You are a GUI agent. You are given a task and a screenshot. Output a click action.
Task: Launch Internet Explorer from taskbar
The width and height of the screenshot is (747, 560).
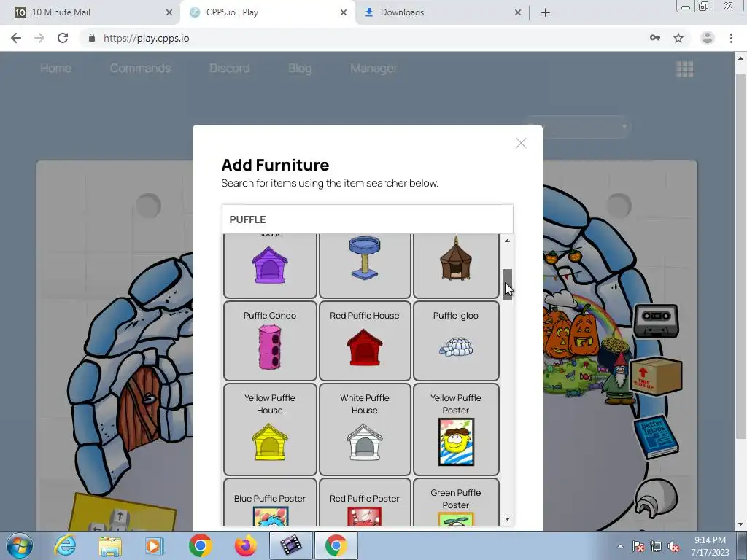click(65, 545)
